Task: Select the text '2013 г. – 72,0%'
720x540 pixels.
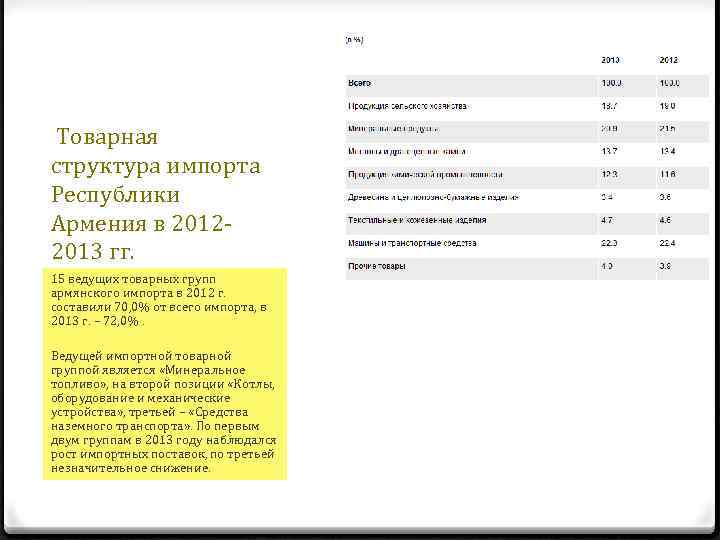Action: (x=95, y=321)
